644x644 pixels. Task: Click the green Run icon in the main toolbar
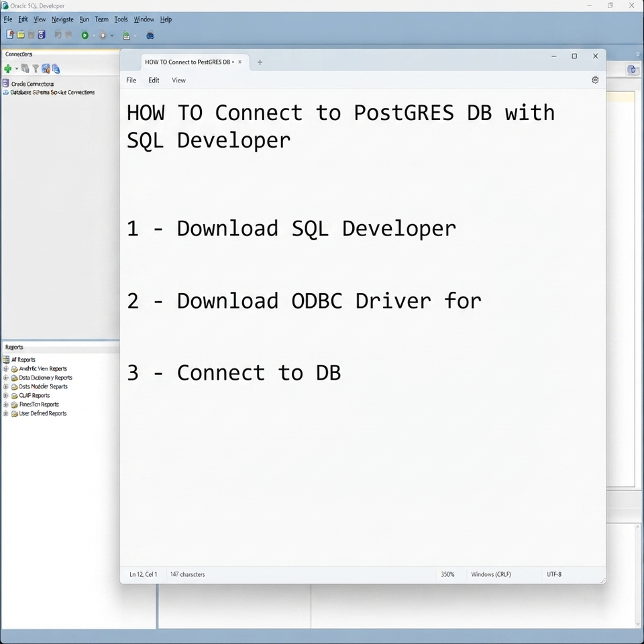point(85,36)
